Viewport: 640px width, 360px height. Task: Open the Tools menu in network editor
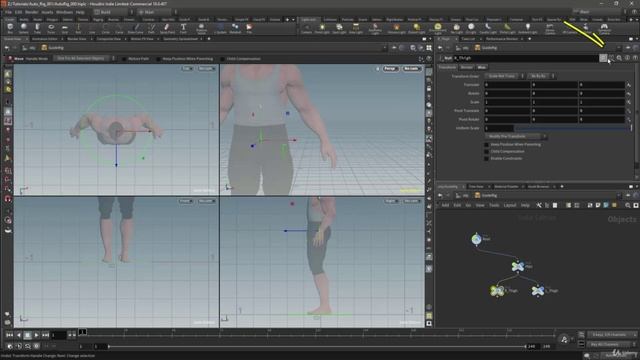[x=494, y=205]
